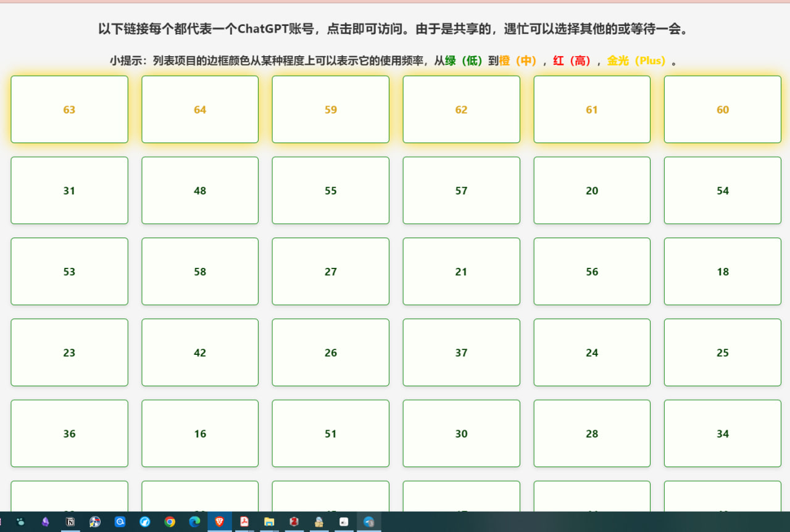Image resolution: width=790 pixels, height=532 pixels.
Task: Open account 51 card
Action: (331, 433)
